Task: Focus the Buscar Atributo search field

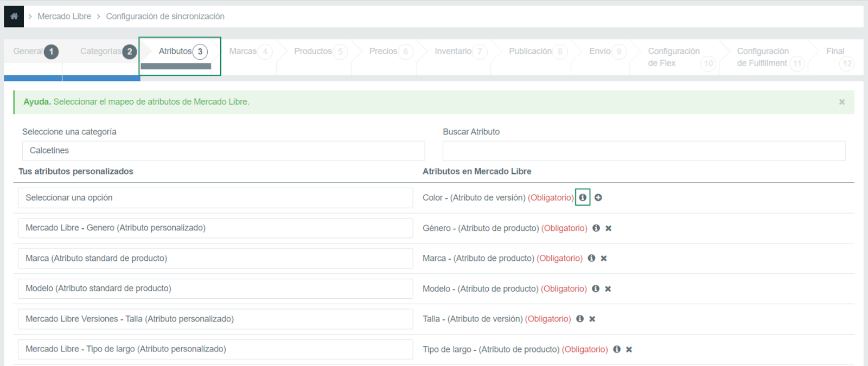Action: coord(644,151)
